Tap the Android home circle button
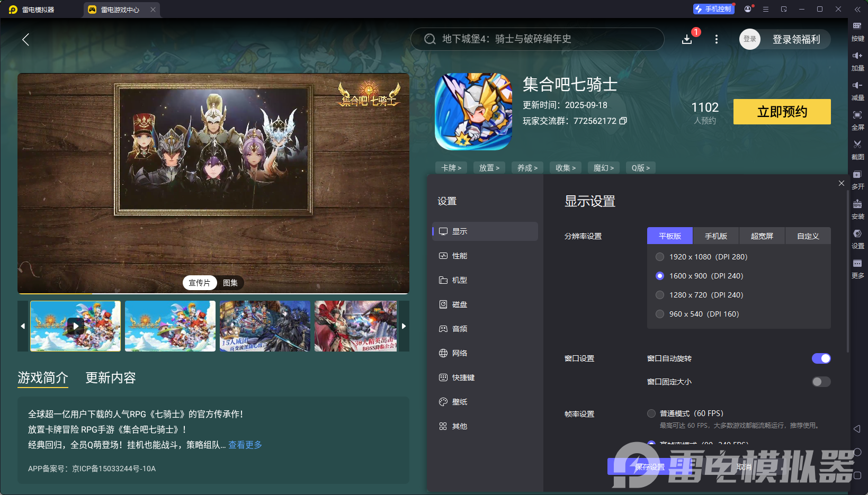Screen dimensions: 868x495 pyautogui.click(x=857, y=452)
